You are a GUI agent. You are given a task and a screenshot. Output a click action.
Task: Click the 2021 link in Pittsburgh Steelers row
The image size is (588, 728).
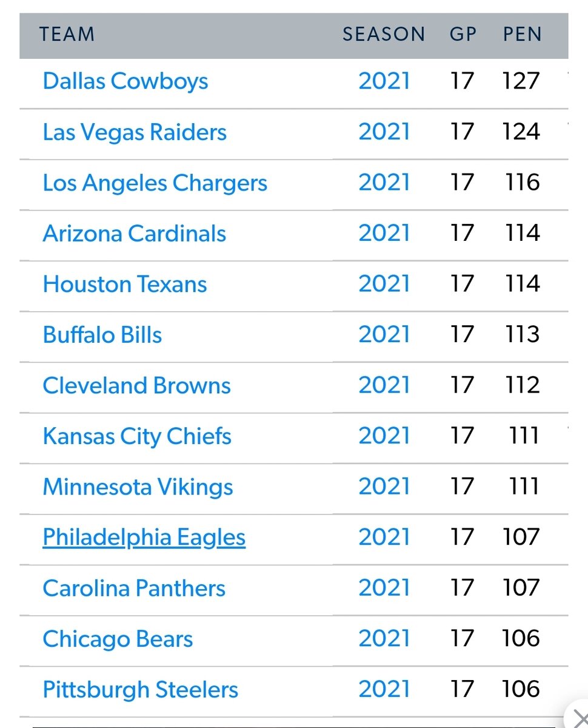pos(384,690)
